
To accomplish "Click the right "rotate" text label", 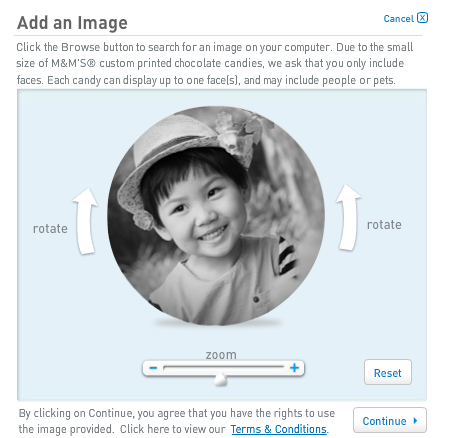I will pos(384,225).
